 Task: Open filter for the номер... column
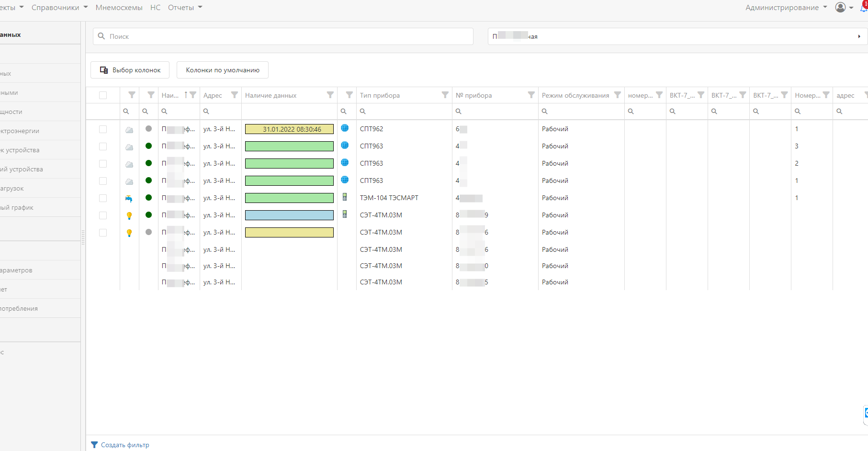pos(659,95)
